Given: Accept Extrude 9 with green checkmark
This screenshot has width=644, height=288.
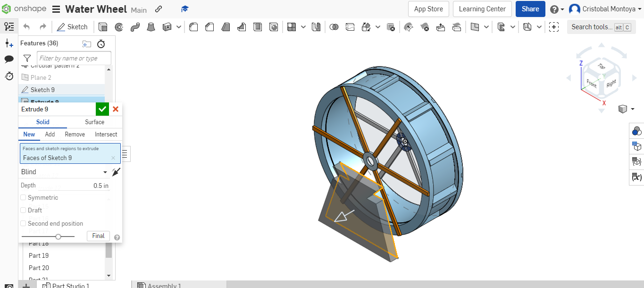Looking at the screenshot, I should (102, 109).
